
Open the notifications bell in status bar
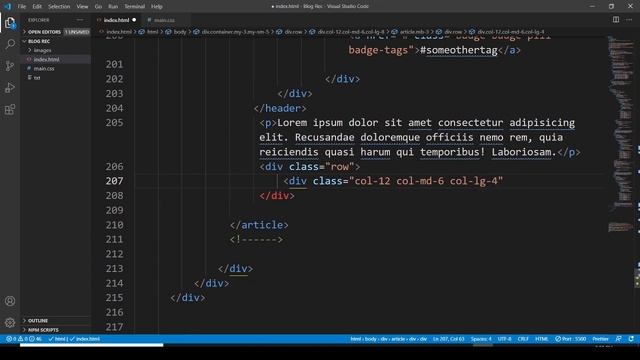[x=631, y=339]
